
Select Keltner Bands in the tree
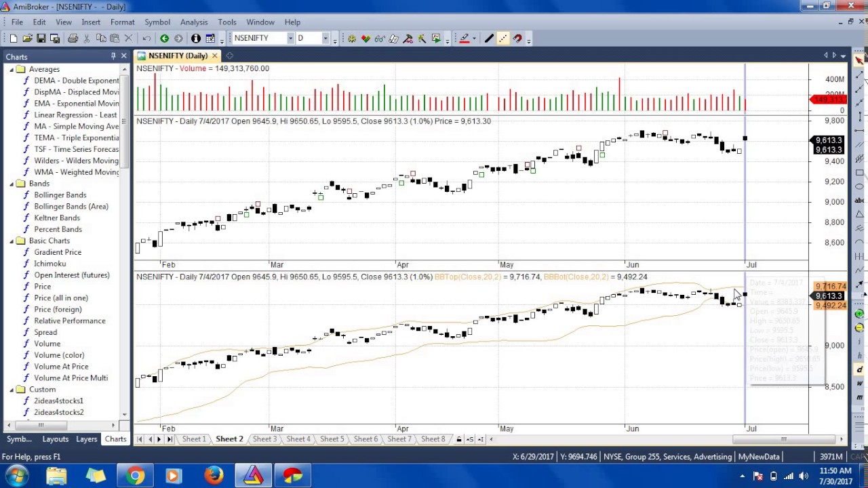click(57, 218)
